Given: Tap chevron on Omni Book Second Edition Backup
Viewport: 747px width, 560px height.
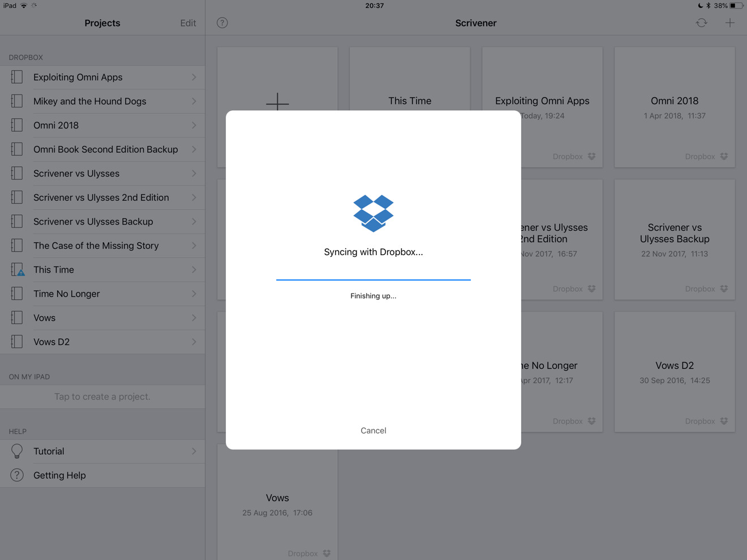Looking at the screenshot, I should click(x=194, y=149).
